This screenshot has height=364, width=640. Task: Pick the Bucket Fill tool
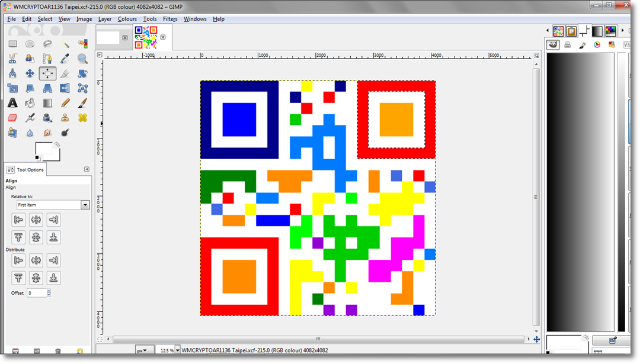point(30,103)
